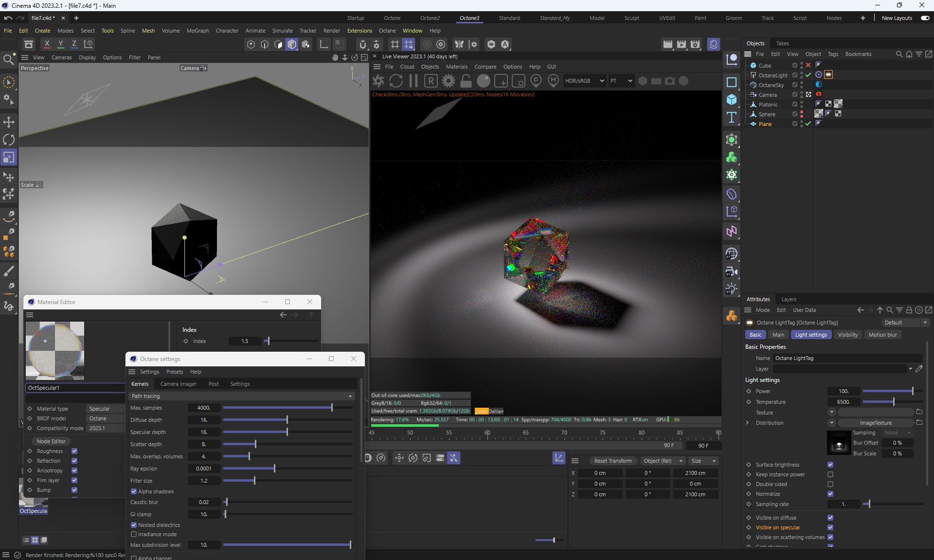Open the HDR/sRGB color space dropdown
Viewport: 934px width, 560px height.
[x=584, y=81]
